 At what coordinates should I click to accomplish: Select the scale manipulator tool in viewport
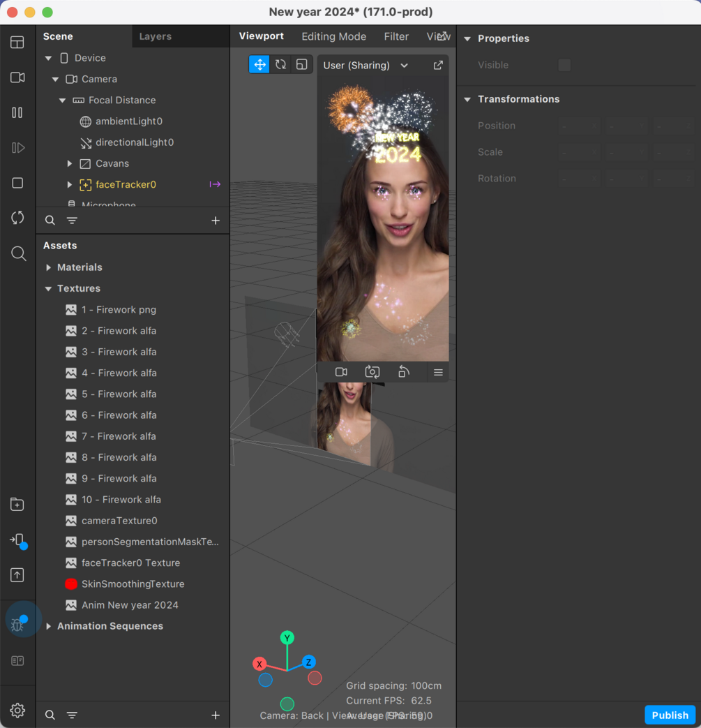click(301, 64)
